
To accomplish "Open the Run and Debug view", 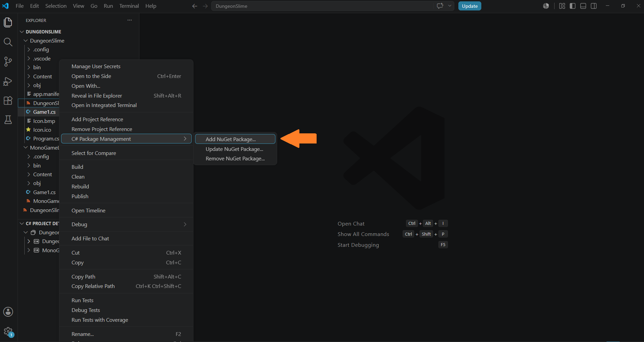I will (8, 81).
